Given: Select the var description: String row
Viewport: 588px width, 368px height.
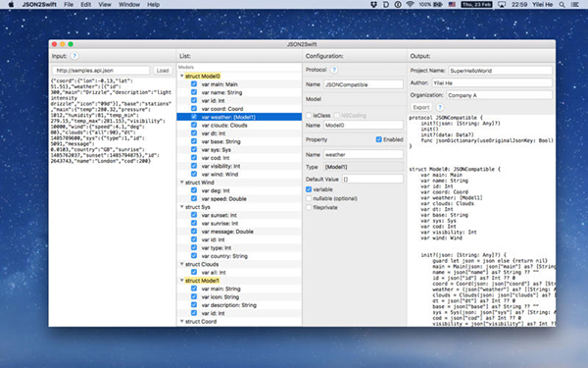Looking at the screenshot, I should tap(239, 305).
